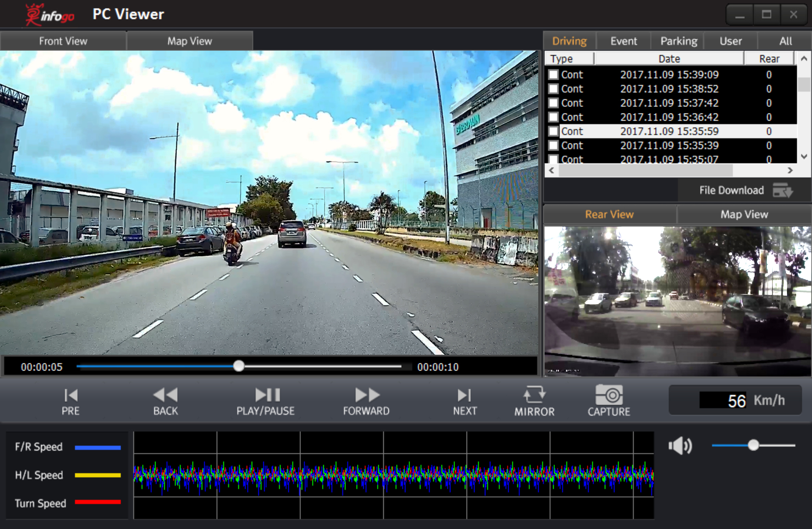Click the 56 Km/h speed display
This screenshot has height=529, width=812.
coord(735,400)
